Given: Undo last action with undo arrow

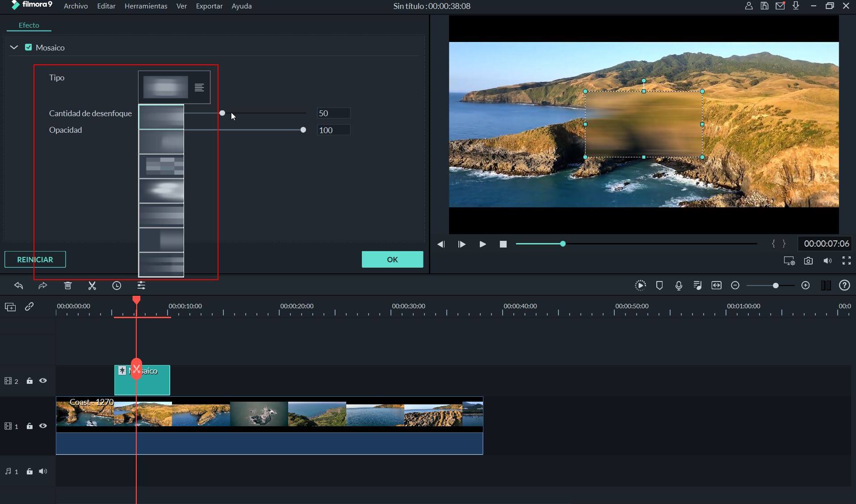Looking at the screenshot, I should click(18, 286).
